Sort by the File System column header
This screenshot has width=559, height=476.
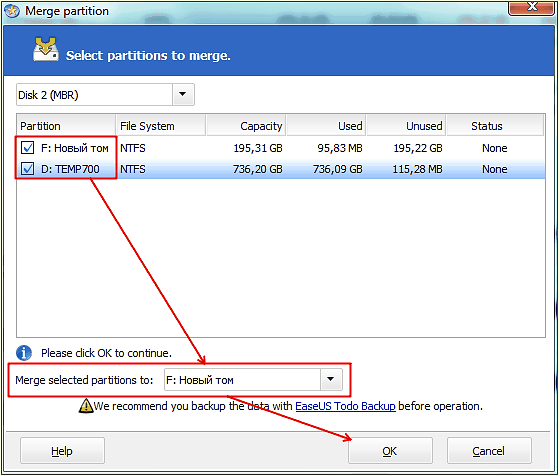pos(161,126)
